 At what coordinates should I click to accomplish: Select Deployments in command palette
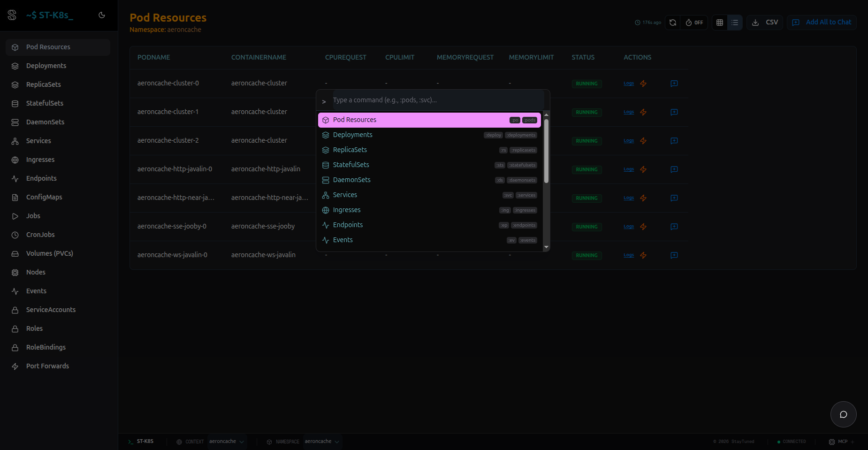click(429, 135)
